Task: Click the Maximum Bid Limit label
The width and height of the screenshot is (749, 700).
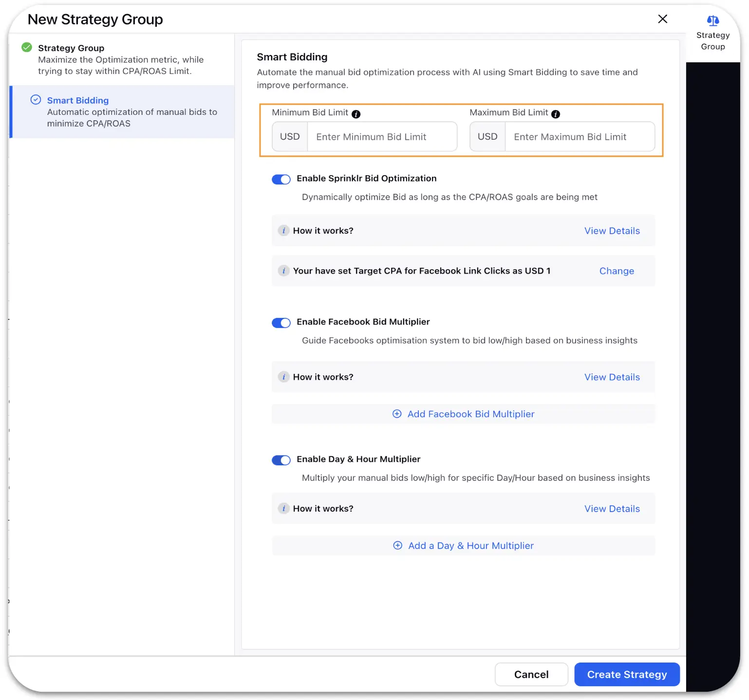Action: (x=509, y=112)
